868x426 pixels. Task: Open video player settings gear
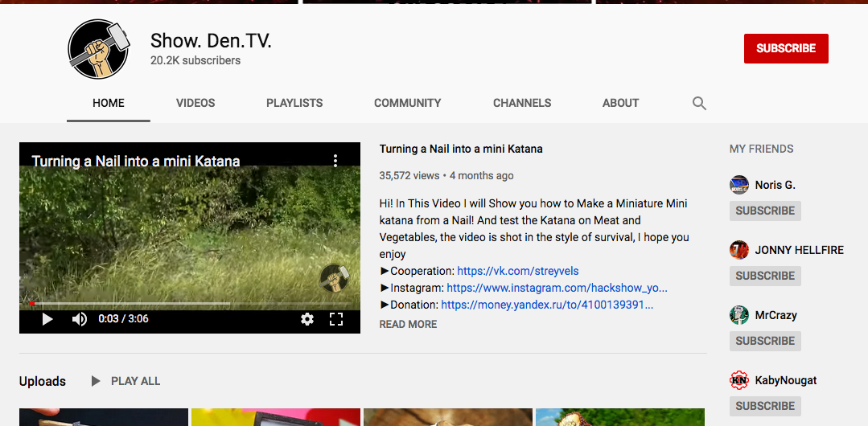[x=307, y=319]
